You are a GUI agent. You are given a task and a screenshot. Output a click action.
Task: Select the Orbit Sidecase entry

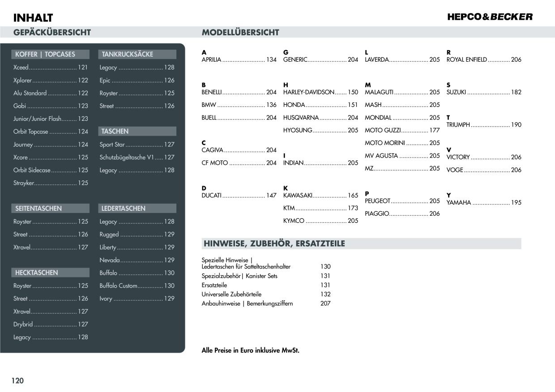pyautogui.click(x=51, y=170)
